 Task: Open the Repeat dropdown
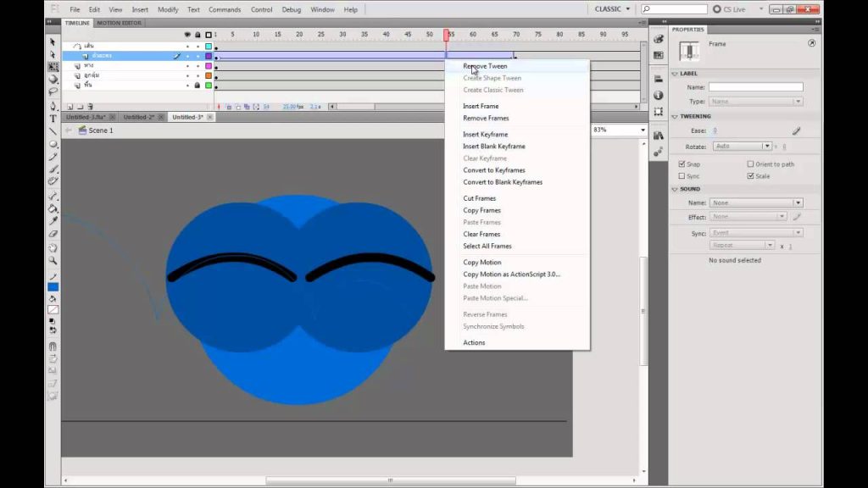click(x=742, y=245)
